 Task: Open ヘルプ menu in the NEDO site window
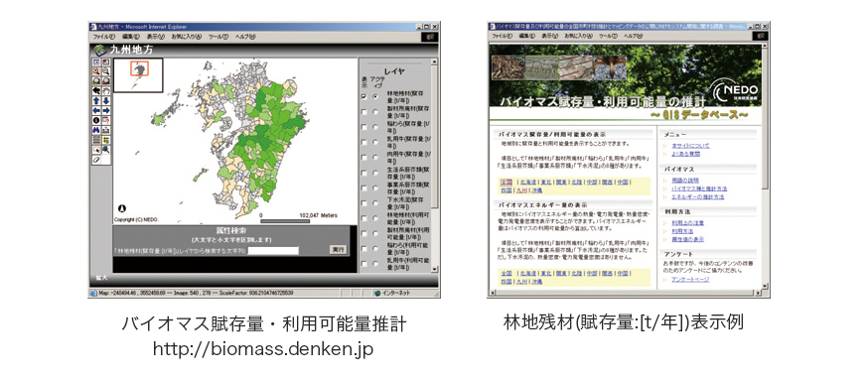click(634, 36)
